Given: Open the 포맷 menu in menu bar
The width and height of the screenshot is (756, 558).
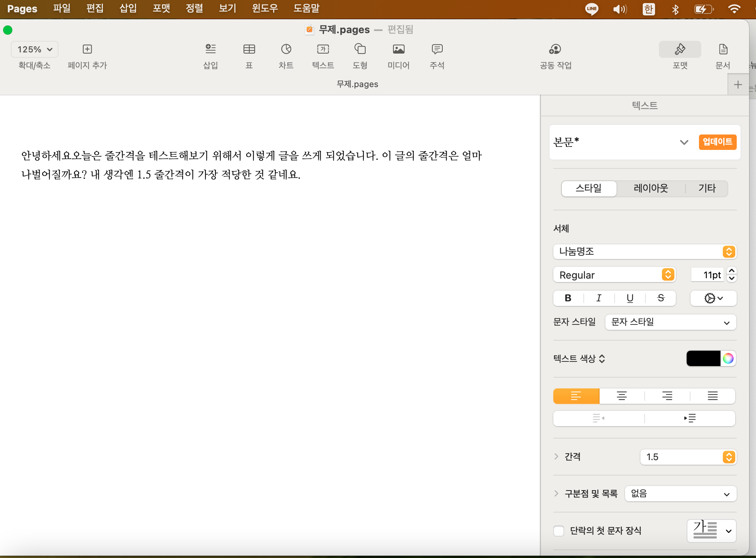Looking at the screenshot, I should (x=161, y=8).
